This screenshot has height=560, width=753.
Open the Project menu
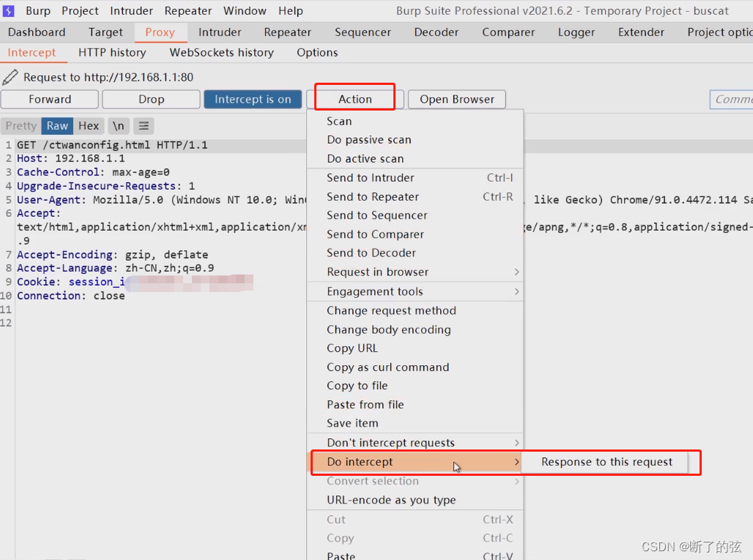(80, 10)
